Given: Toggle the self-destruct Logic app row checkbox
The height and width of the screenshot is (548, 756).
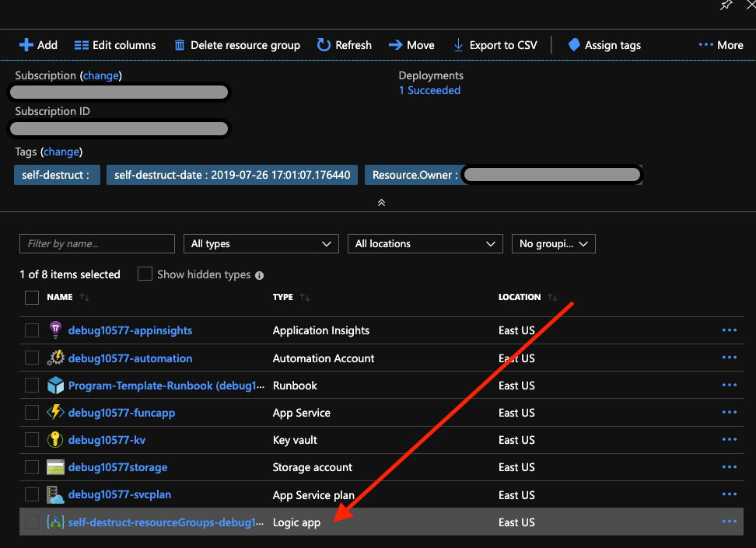Looking at the screenshot, I should [x=32, y=522].
